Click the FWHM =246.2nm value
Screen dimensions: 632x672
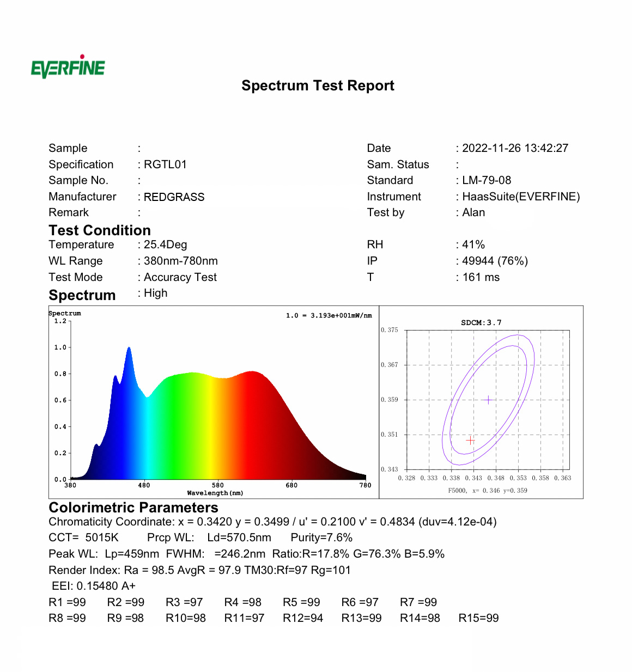(x=216, y=554)
